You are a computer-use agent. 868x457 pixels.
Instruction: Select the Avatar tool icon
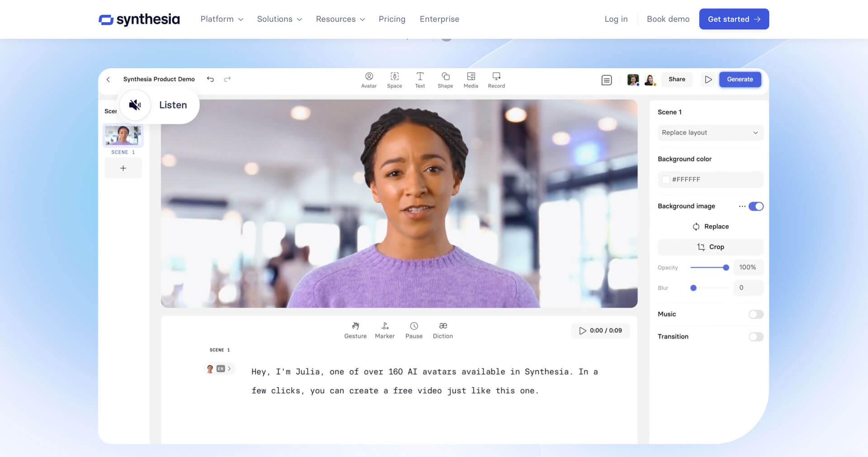point(369,80)
